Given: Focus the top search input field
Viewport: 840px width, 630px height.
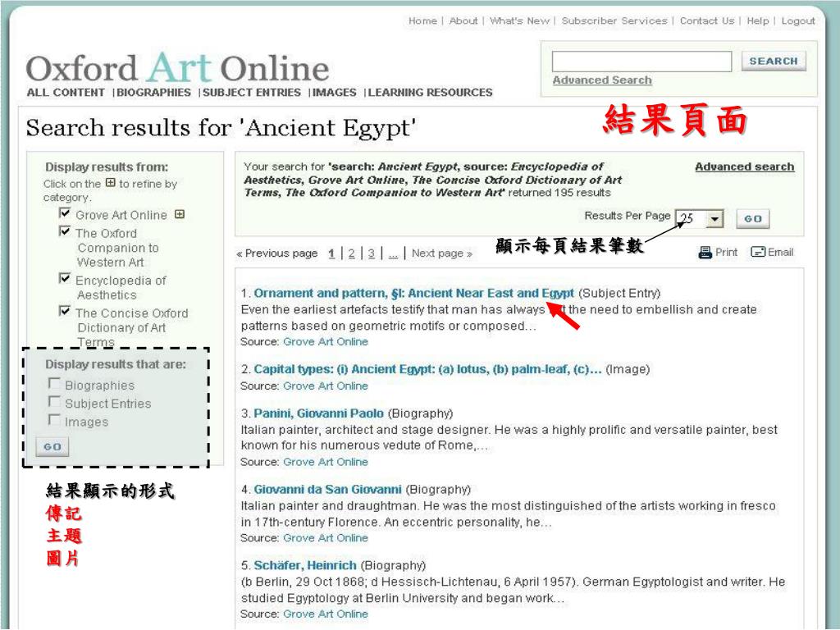Looking at the screenshot, I should point(641,62).
